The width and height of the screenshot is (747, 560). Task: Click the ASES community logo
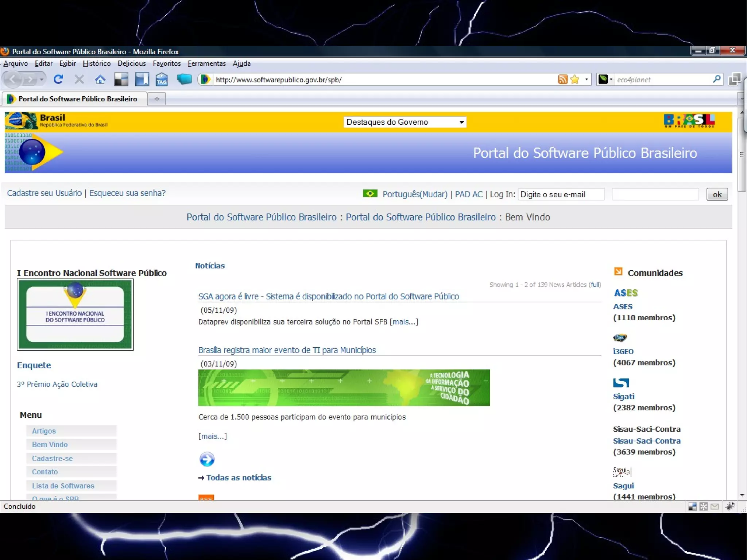pos(626,293)
